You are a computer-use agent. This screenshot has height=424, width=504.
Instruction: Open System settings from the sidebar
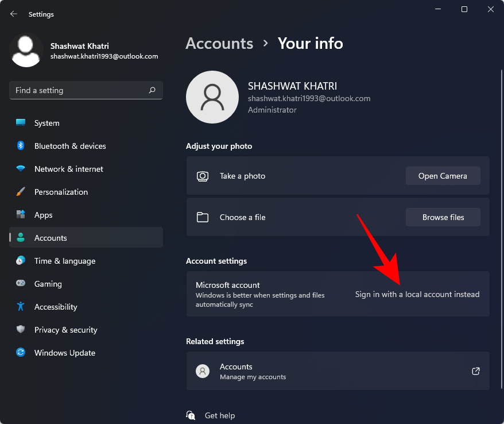(21, 123)
